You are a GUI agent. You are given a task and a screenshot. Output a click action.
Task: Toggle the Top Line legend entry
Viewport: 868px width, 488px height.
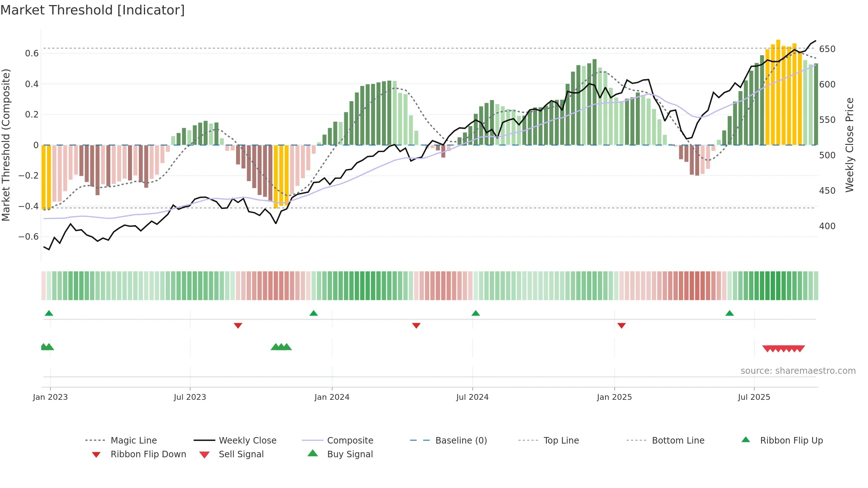point(548,440)
